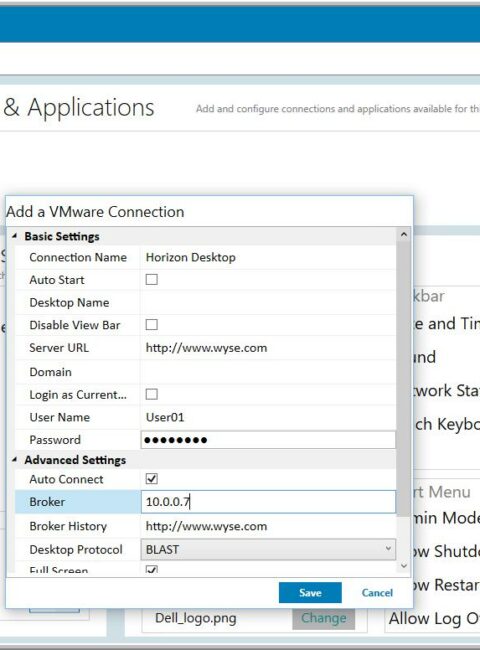
Task: Toggle the Full Screen checkbox
Action: tap(152, 569)
